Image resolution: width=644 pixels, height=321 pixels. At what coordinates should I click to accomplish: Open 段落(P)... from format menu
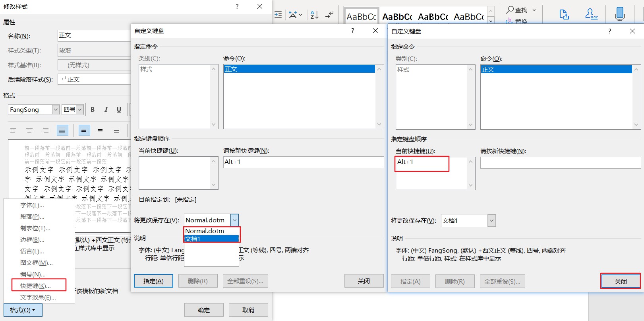[x=32, y=217]
